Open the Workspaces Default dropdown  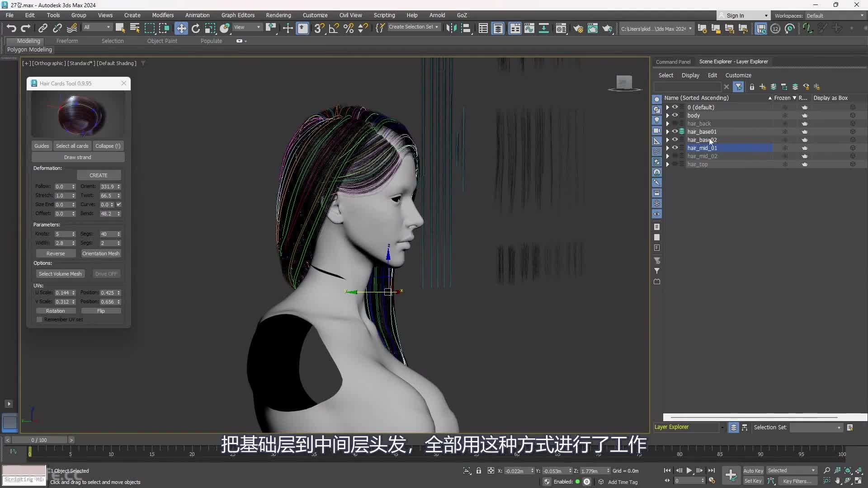835,16
